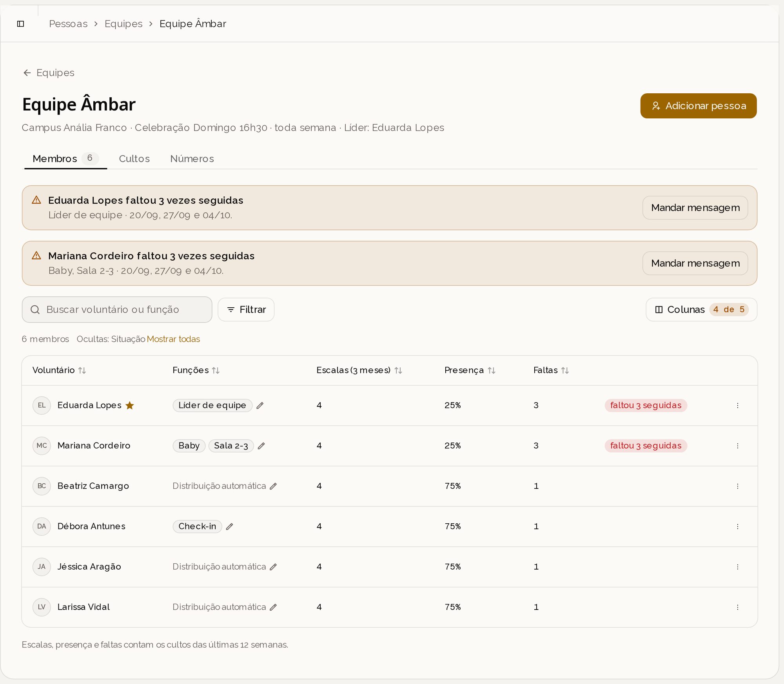Edit Débora Antunes's functions pencil icon

click(230, 527)
